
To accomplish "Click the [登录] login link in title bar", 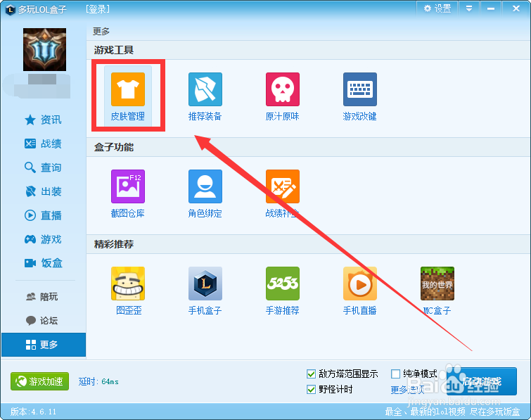I will point(98,9).
